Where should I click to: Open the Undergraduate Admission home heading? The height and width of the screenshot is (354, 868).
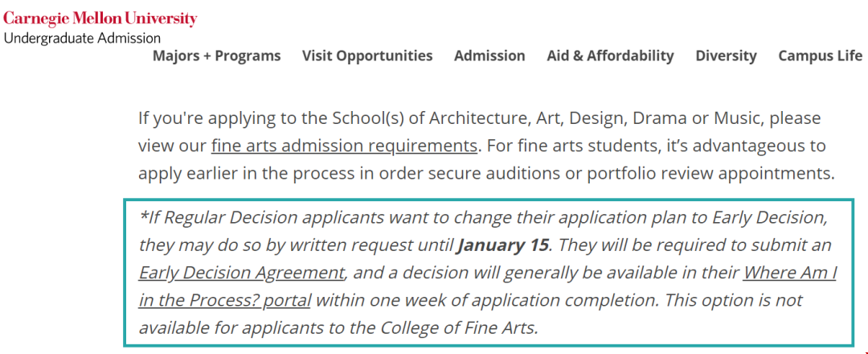point(82,39)
